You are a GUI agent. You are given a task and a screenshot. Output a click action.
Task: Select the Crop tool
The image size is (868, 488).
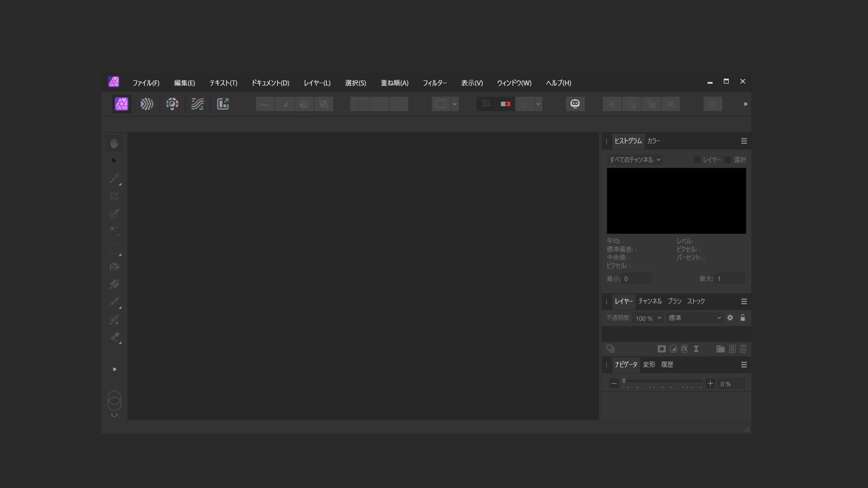pos(114,196)
